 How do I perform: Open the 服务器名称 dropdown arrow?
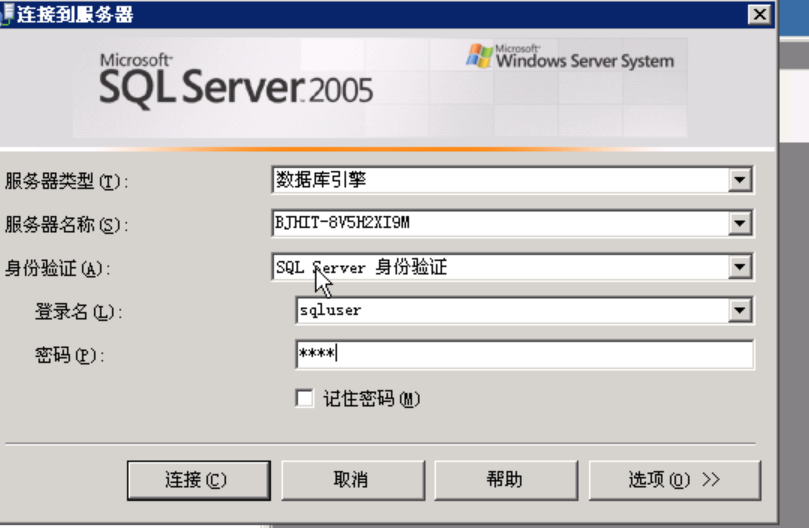click(x=740, y=223)
